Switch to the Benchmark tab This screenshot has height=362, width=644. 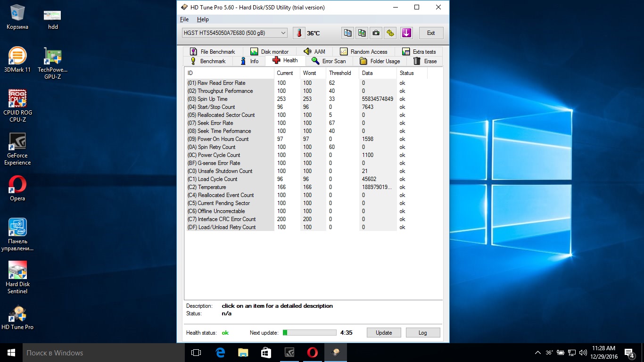pyautogui.click(x=208, y=61)
